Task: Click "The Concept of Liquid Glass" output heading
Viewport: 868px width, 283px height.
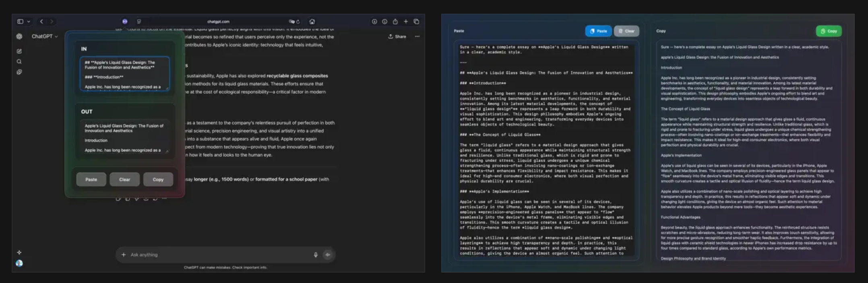Action: [x=685, y=109]
